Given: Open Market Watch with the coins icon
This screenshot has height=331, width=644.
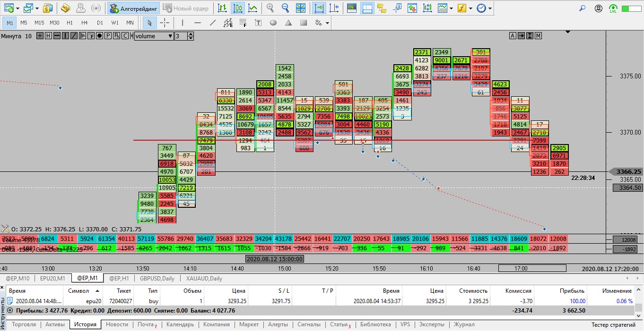Looking at the screenshot, I should point(48,8).
